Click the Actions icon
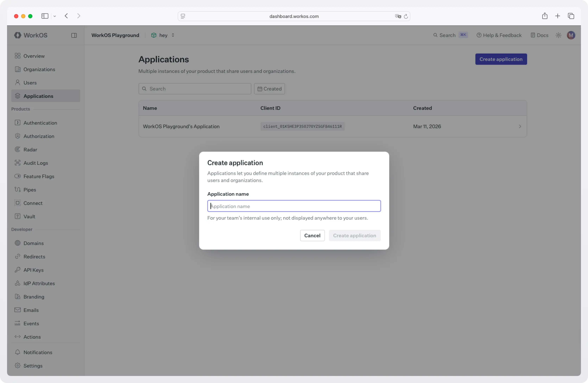The width and height of the screenshot is (588, 383). pyautogui.click(x=18, y=336)
